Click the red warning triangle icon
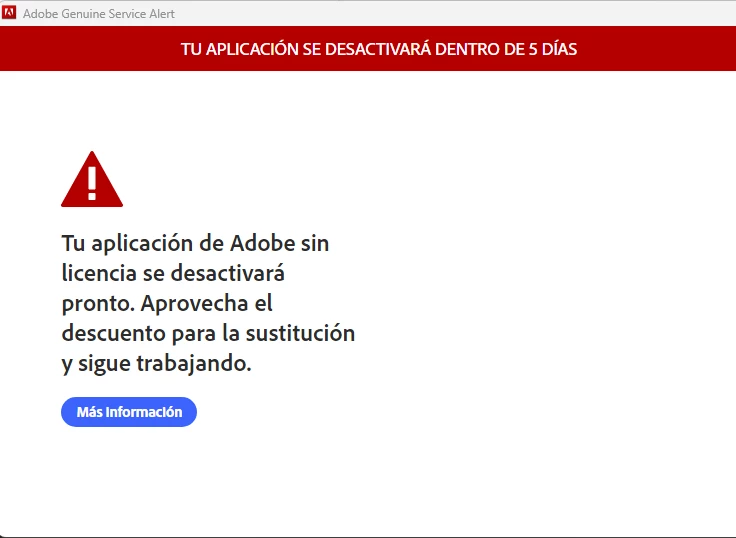This screenshot has height=538, width=736. (92, 179)
